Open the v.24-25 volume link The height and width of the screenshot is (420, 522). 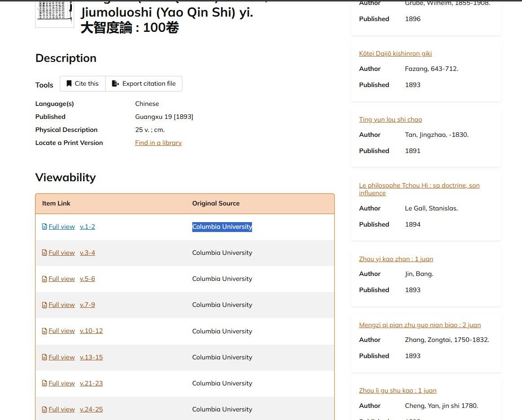(x=91, y=409)
